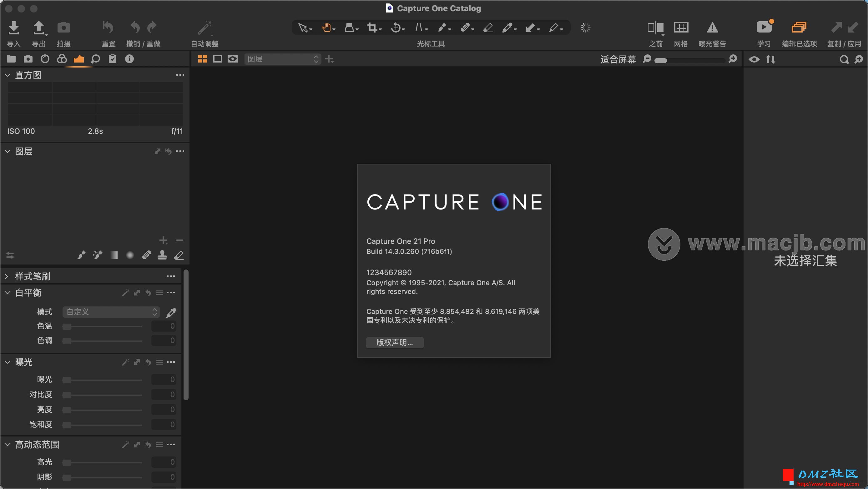Viewport: 868px width, 489px height.
Task: Click the Brightness (亮度) value field
Action: click(164, 410)
